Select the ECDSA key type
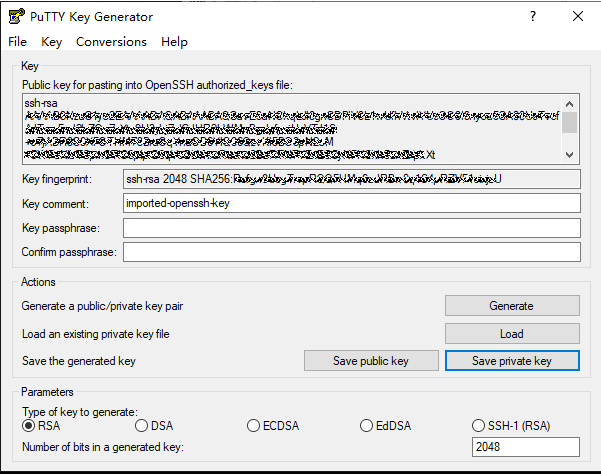Image resolution: width=601 pixels, height=474 pixels. coord(273,426)
